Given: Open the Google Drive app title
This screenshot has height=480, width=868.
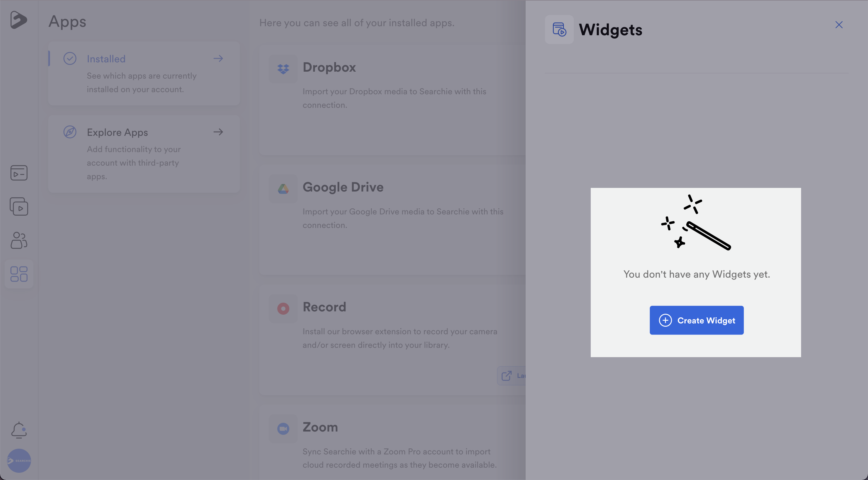Looking at the screenshot, I should 343,187.
